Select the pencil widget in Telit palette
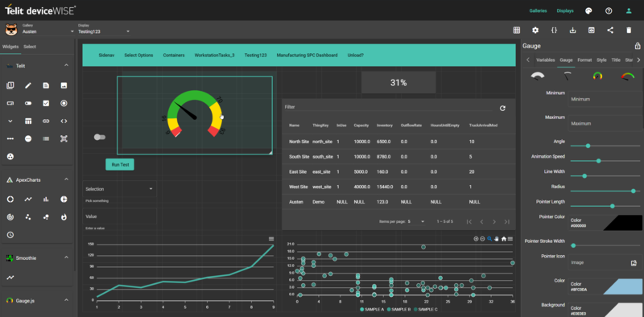644x317 pixels. [x=28, y=85]
